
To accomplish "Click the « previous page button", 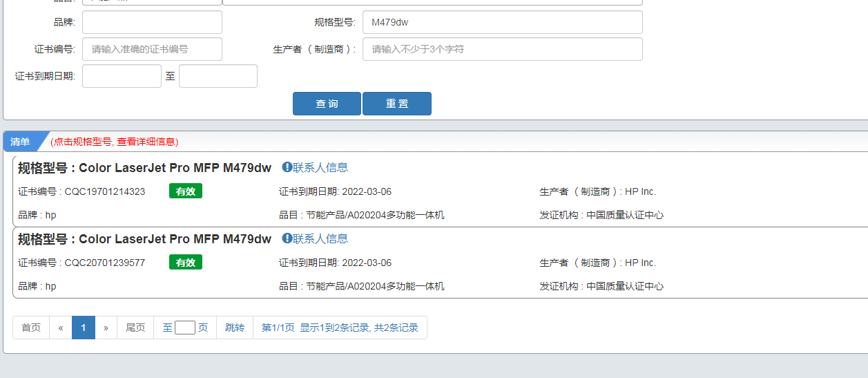I will pyautogui.click(x=61, y=328).
